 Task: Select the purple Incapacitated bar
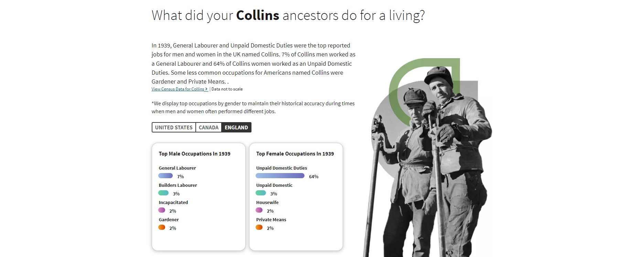(x=161, y=211)
